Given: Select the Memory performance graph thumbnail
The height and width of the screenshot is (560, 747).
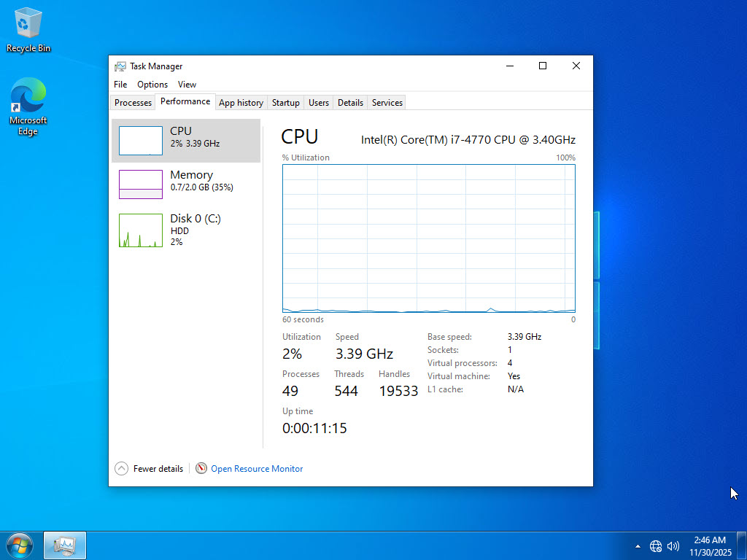Looking at the screenshot, I should click(141, 184).
